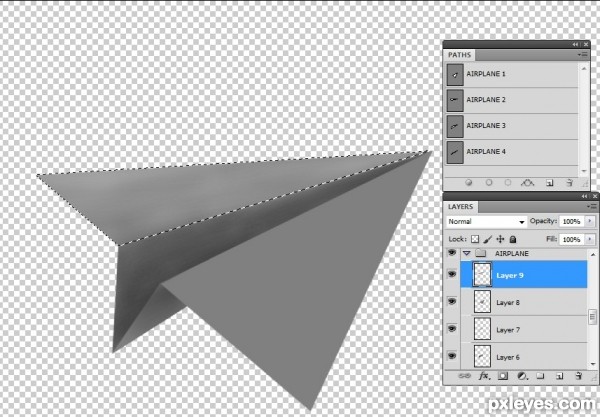Collapse the AIRPLANE group triangle

tap(466, 253)
